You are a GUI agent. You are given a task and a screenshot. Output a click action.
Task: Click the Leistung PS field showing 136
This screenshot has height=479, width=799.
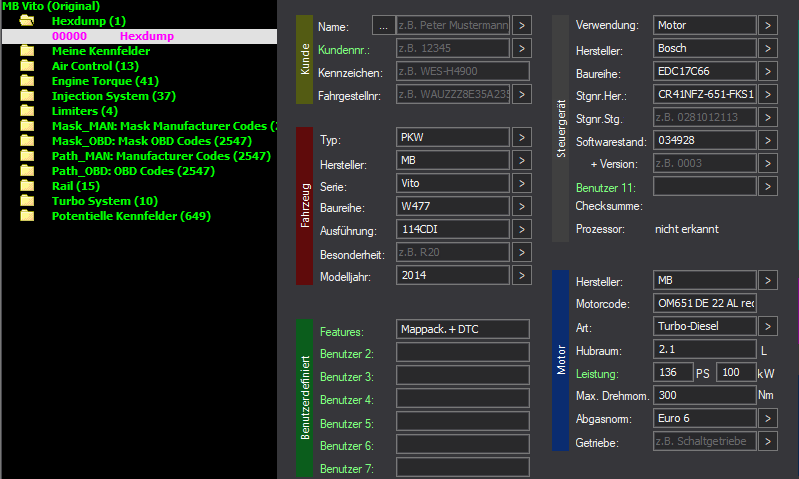coord(673,372)
